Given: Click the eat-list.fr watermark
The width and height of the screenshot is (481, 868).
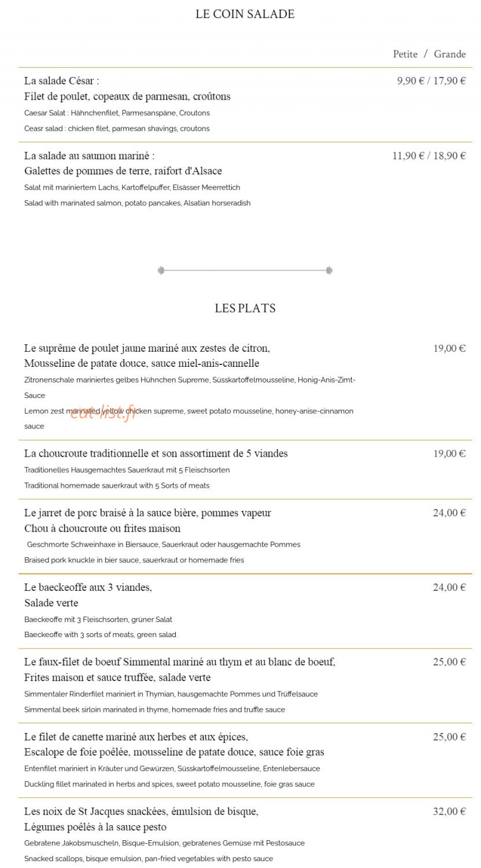Looking at the screenshot, I should point(103,412).
